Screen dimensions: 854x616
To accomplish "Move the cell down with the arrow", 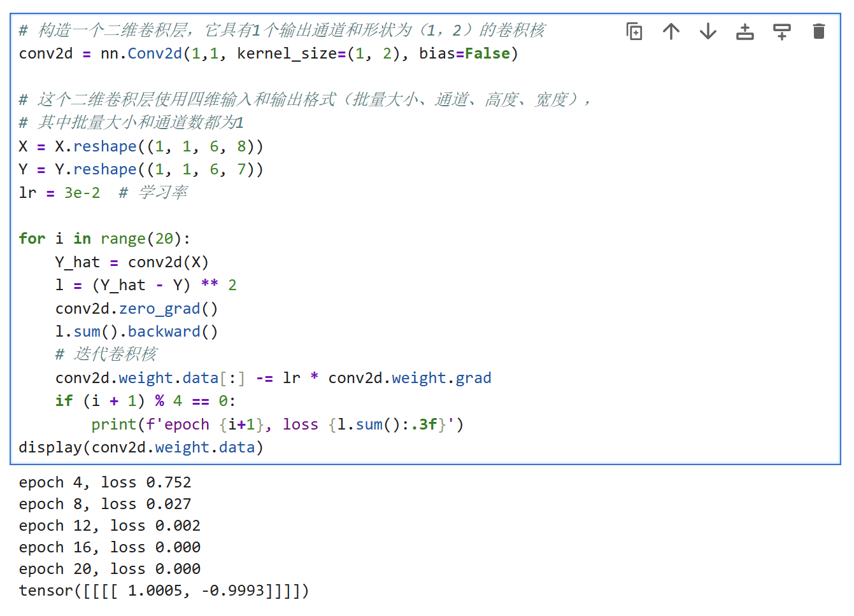I will (x=708, y=31).
